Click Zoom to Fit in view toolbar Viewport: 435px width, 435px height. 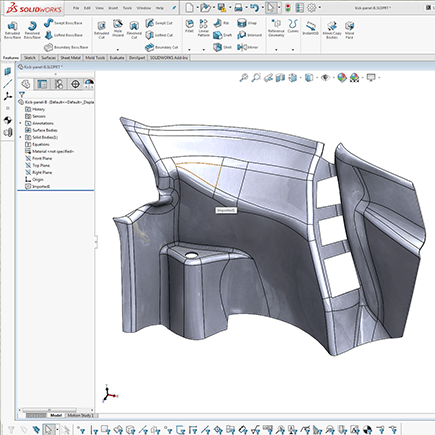[244, 78]
